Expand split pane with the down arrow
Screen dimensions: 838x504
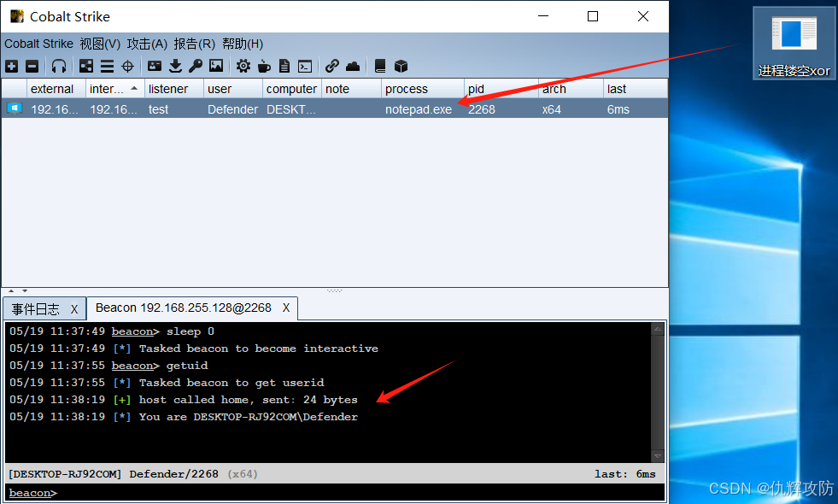point(25,290)
